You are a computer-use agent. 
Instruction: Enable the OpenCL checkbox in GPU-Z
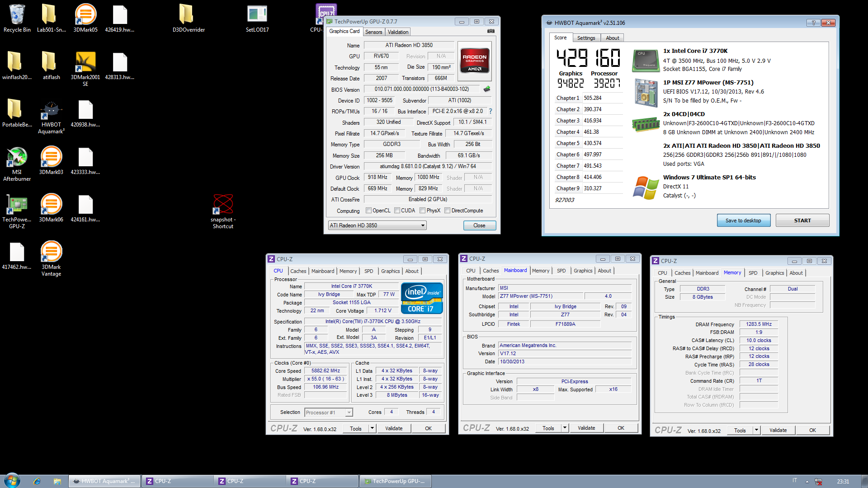pyautogui.click(x=368, y=211)
